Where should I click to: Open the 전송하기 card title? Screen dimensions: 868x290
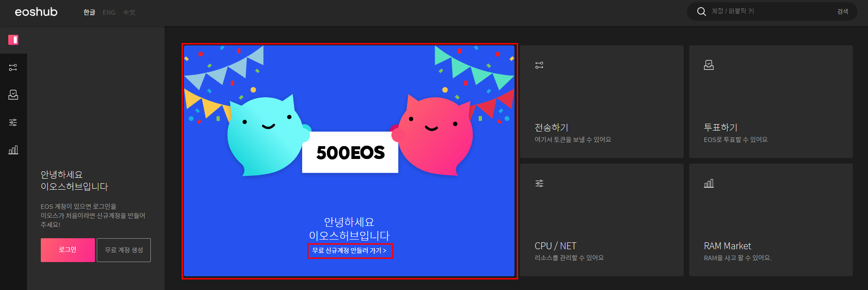click(x=551, y=127)
